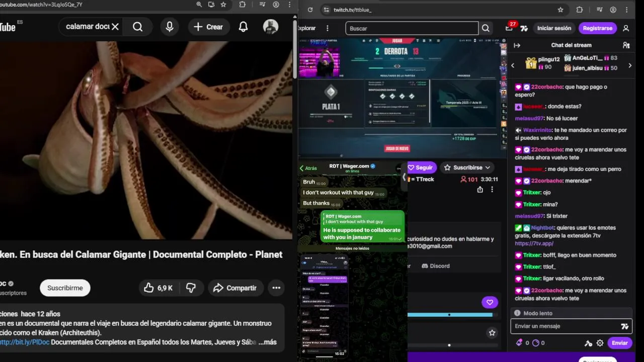
Task: Open YouTube notifications bell
Action: tap(243, 27)
